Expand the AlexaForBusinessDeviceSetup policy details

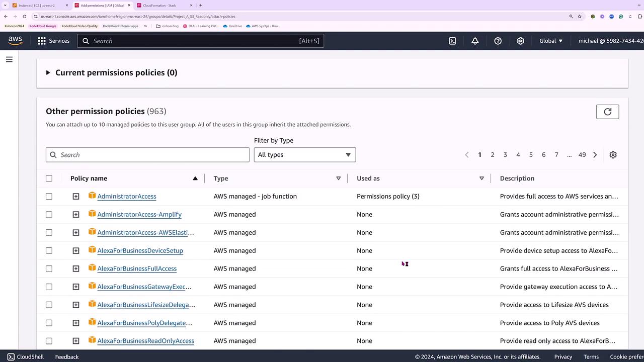[76, 251]
